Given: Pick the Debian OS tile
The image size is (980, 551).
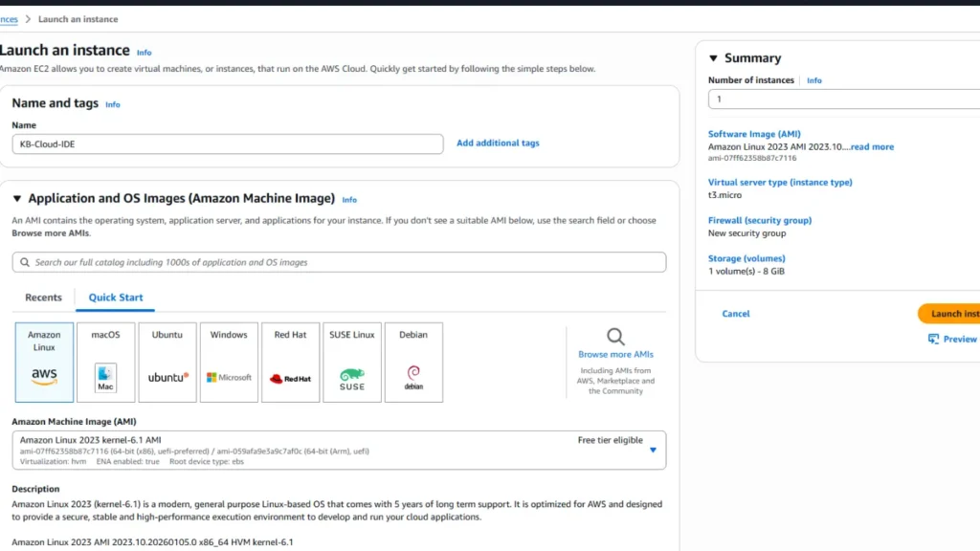Looking at the screenshot, I should (x=413, y=362).
